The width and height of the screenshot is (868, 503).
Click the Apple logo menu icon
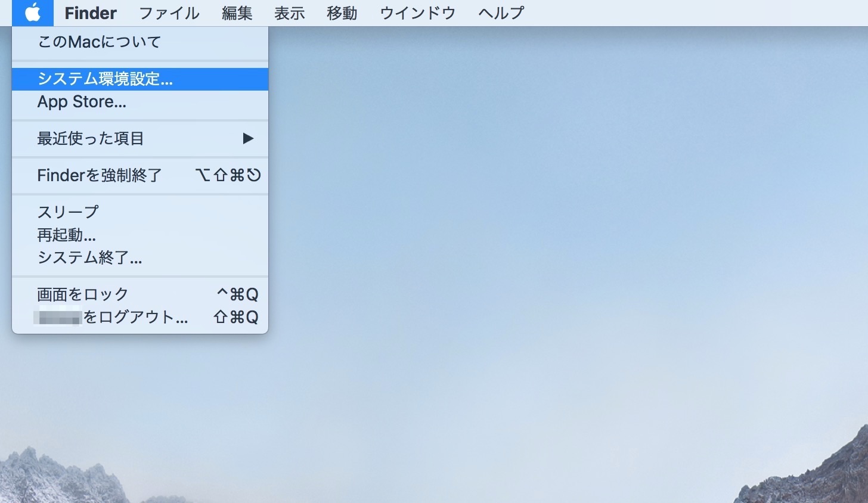[x=33, y=13]
